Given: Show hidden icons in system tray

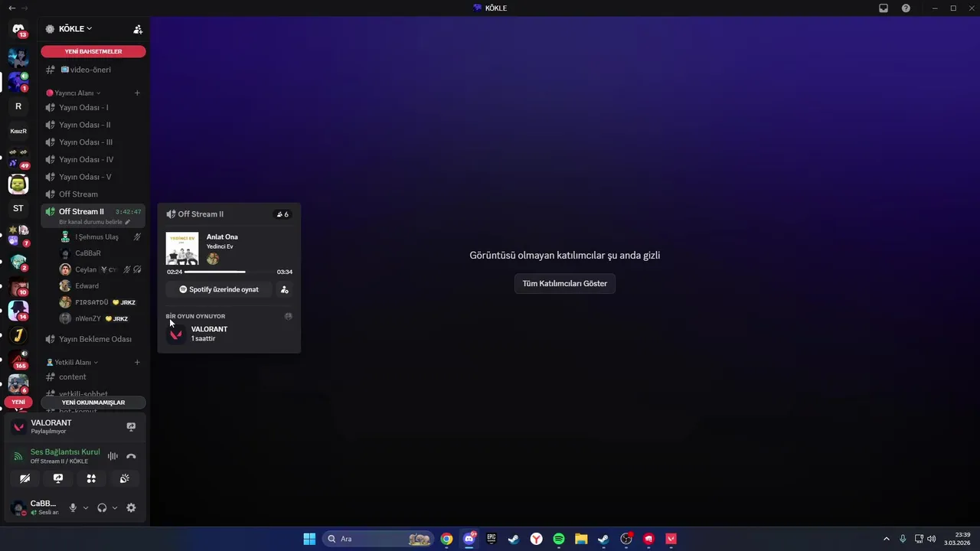Looking at the screenshot, I should pos(887,539).
